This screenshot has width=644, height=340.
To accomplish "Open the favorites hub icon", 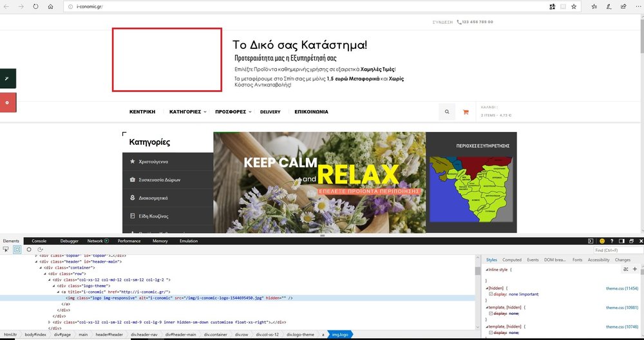I will point(594,6).
